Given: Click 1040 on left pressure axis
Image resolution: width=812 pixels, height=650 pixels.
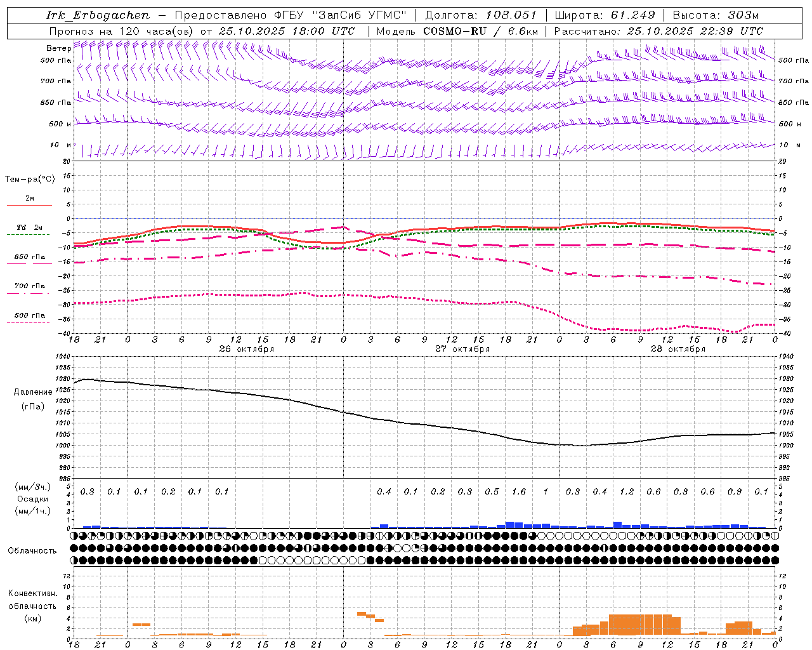Looking at the screenshot, I should 62,356.
